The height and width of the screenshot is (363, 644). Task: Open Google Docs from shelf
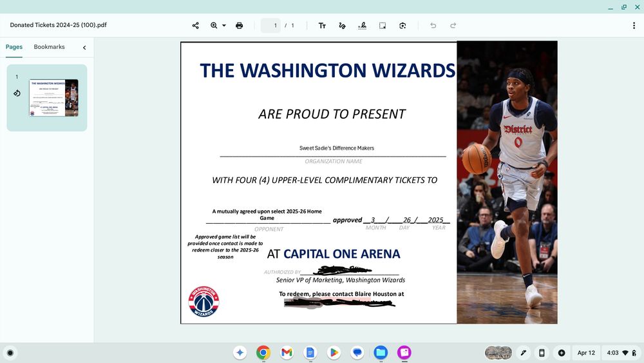click(x=310, y=352)
